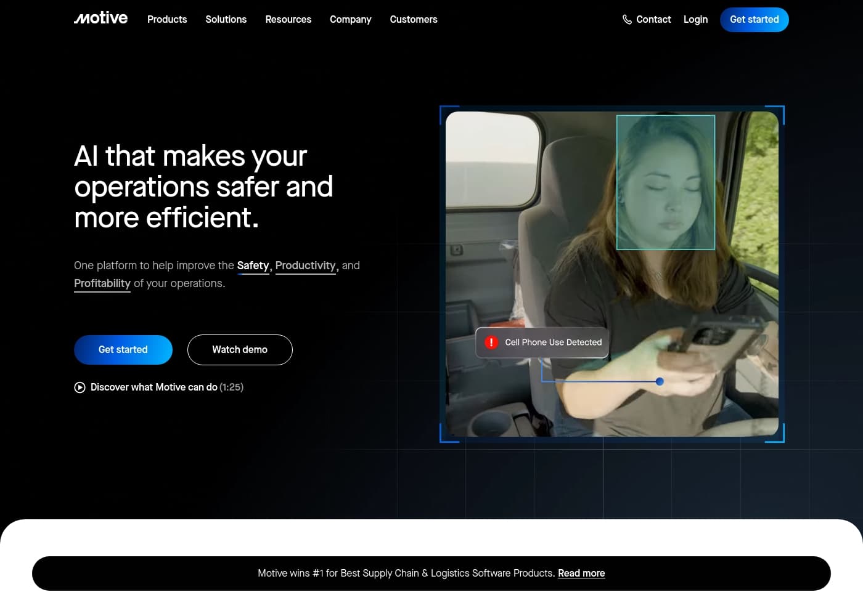Open the Read more link in the banner
The image size is (863, 616).
pyautogui.click(x=581, y=573)
